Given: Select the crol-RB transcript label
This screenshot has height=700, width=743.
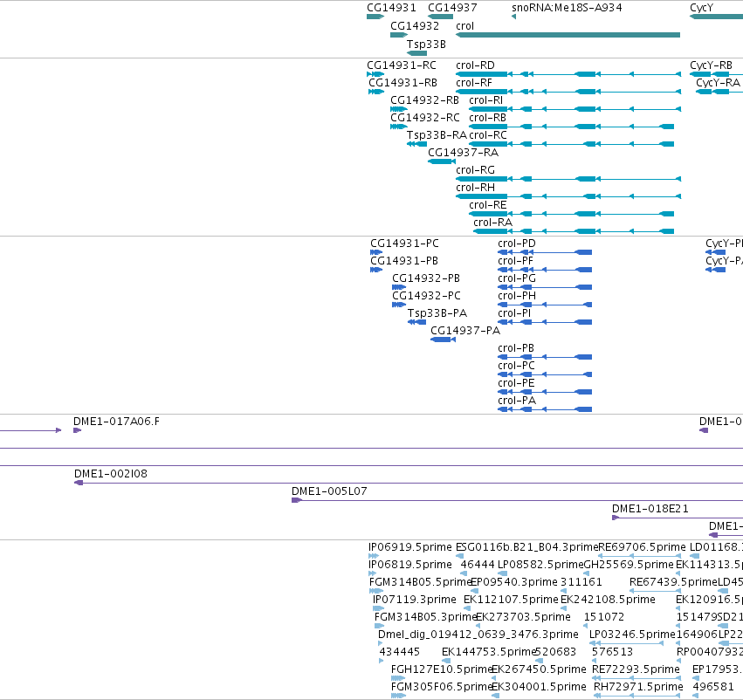Looking at the screenshot, I should click(487, 118).
